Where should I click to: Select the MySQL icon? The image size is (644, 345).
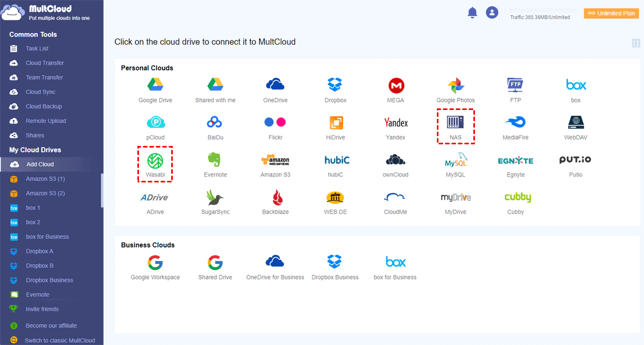pyautogui.click(x=456, y=160)
